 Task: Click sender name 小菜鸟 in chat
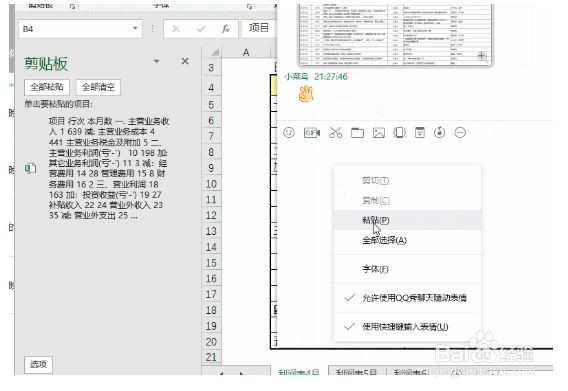click(x=296, y=76)
